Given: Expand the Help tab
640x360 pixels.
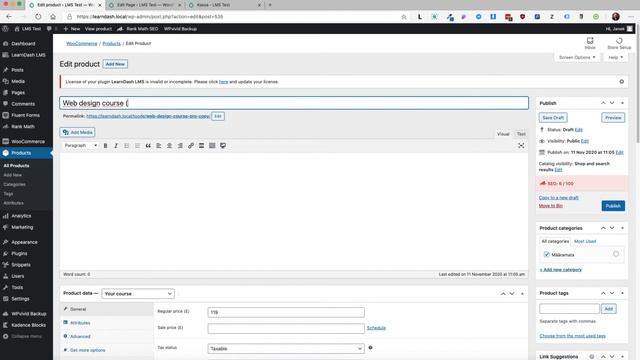Looking at the screenshot, I should pos(616,58).
